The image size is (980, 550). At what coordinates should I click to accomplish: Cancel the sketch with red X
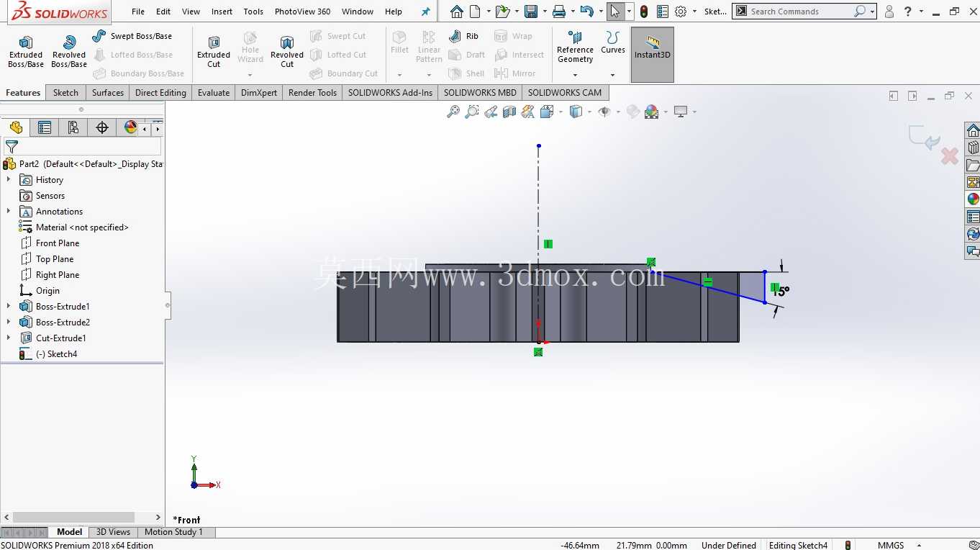coord(950,155)
